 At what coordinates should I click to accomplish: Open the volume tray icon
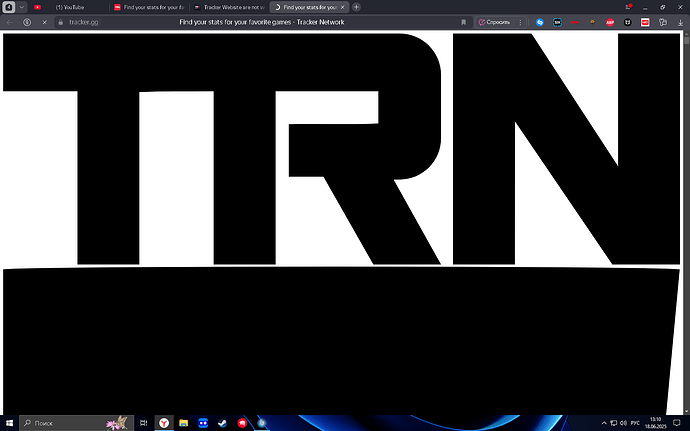623,423
